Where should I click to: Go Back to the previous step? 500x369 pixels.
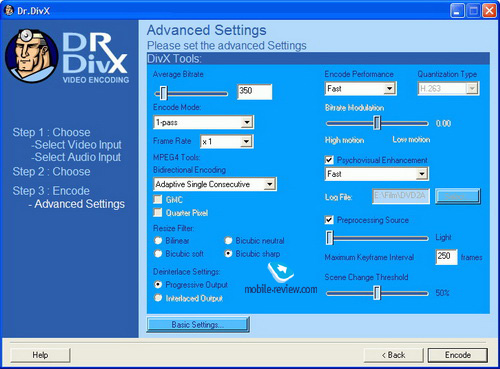tap(393, 355)
